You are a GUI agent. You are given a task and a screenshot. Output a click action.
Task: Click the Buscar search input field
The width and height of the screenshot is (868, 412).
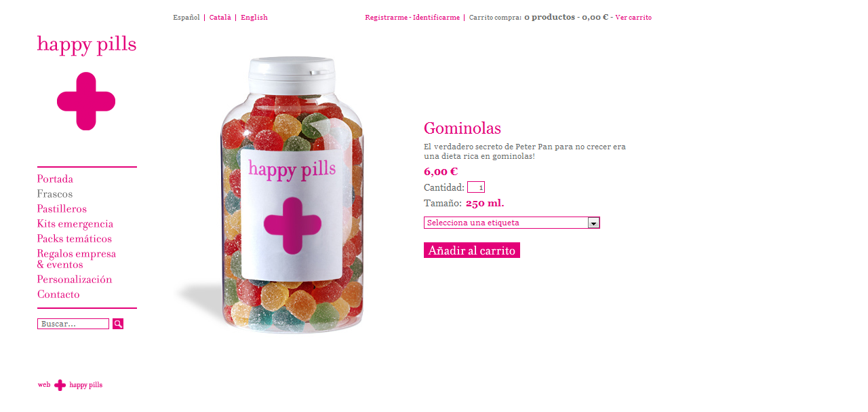73,324
